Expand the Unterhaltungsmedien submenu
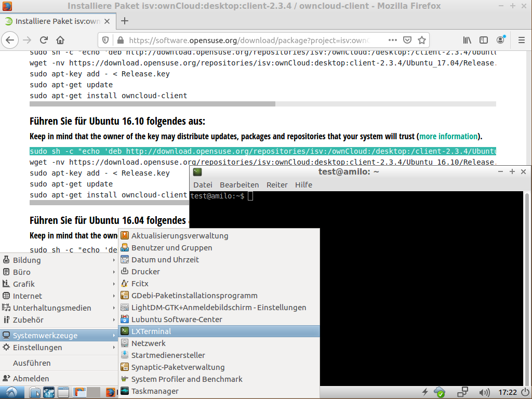The height and width of the screenshot is (399, 532). [58, 308]
